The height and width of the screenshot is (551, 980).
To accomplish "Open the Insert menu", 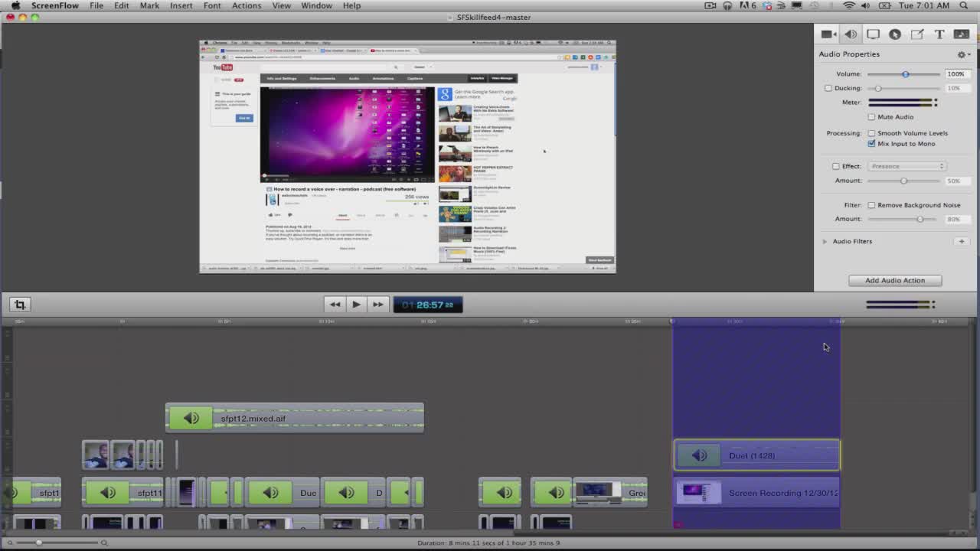I will (x=181, y=5).
